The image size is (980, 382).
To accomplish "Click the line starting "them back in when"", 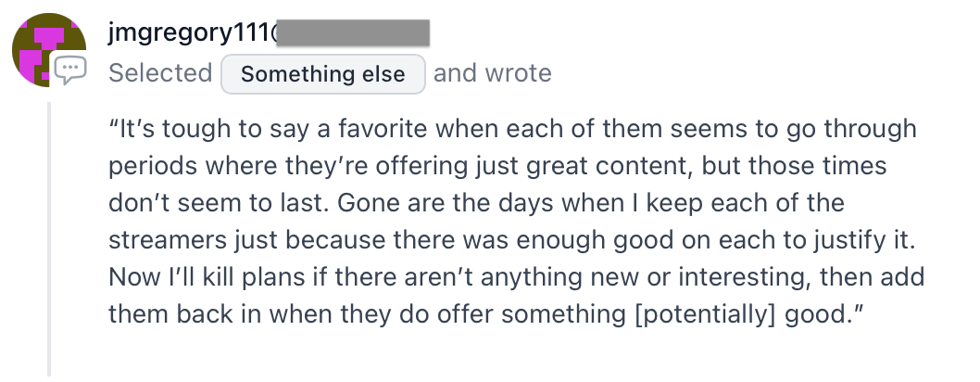I will pos(486,314).
